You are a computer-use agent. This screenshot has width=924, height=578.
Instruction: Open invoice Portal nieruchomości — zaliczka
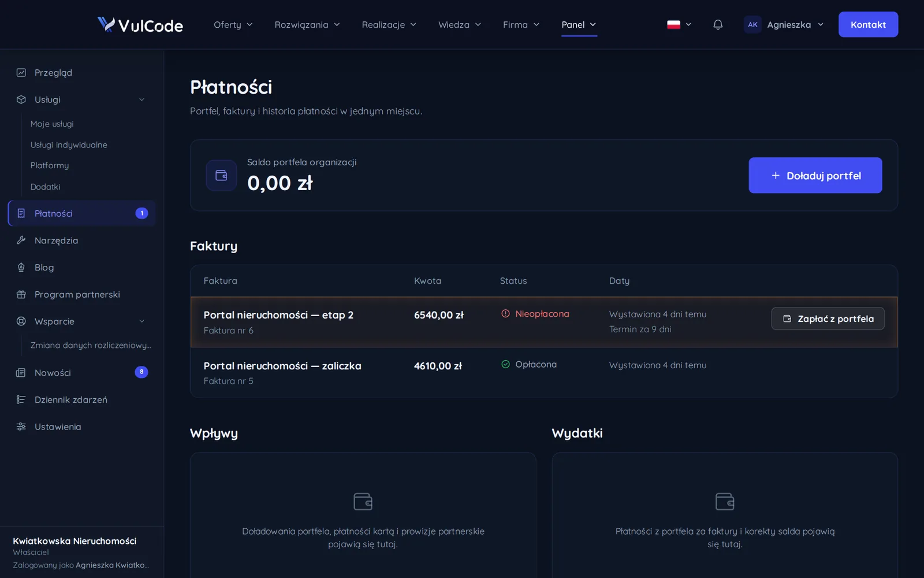(282, 366)
